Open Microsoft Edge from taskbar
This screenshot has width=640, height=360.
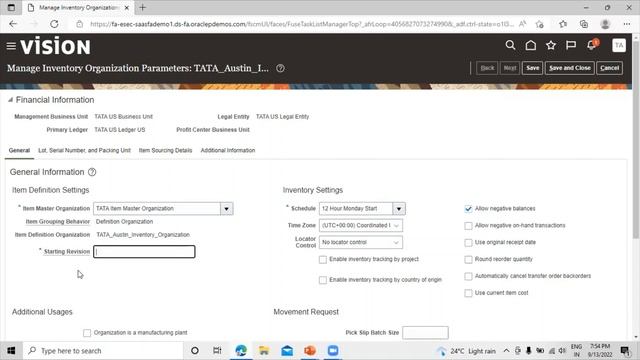coord(241,351)
